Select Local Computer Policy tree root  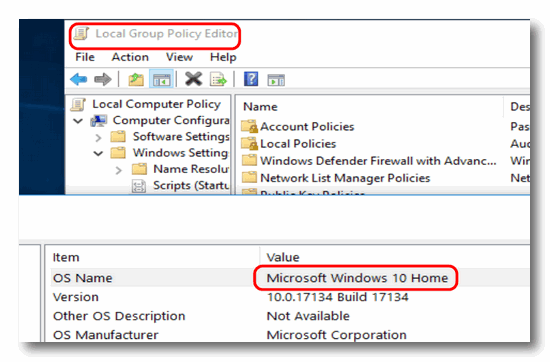pos(156,104)
